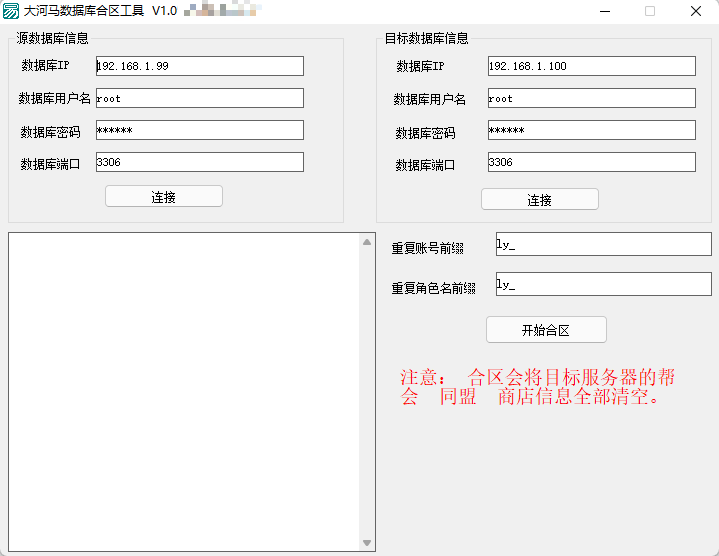The image size is (719, 556).
Task: Maximize the merge tool window
Action: point(650,11)
